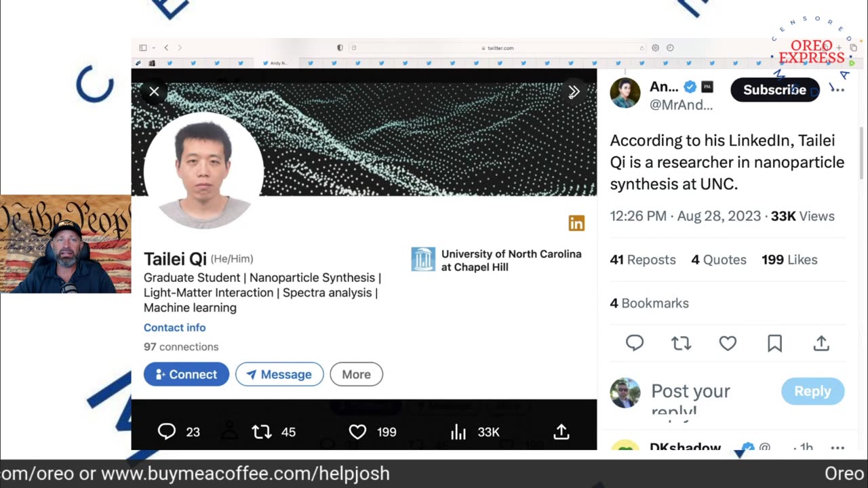The width and height of the screenshot is (868, 488).
Task: Go forward with Safari forward arrow
Action: click(180, 47)
